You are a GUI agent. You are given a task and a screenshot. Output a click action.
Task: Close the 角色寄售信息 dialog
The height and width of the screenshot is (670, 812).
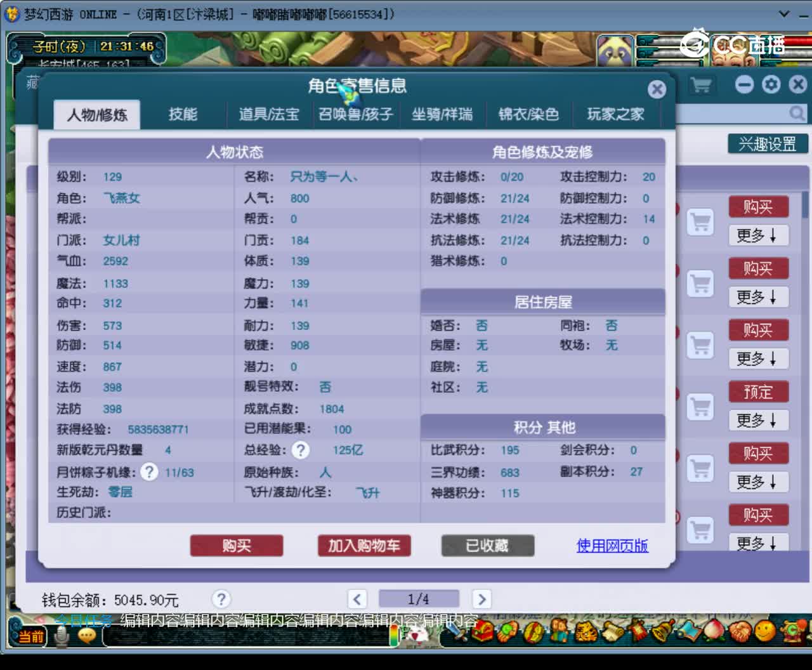[657, 89]
